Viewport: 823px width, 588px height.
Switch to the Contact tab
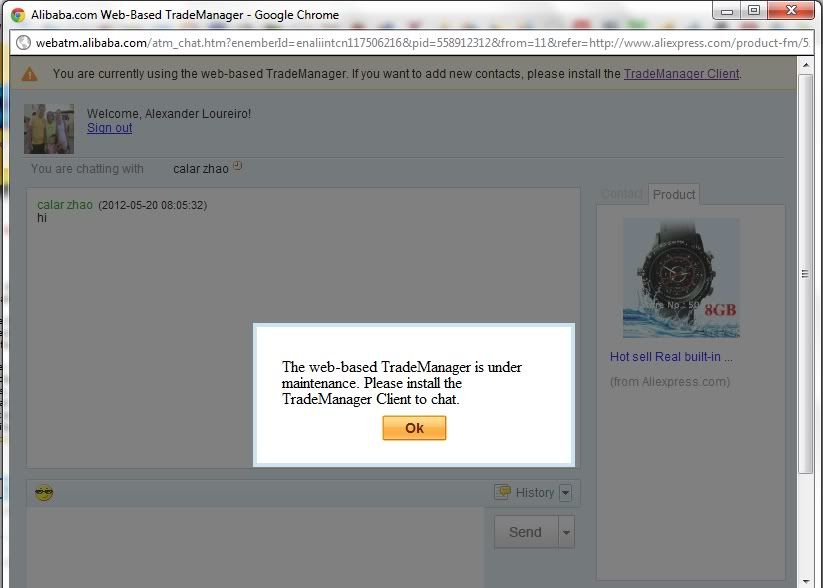(x=622, y=194)
